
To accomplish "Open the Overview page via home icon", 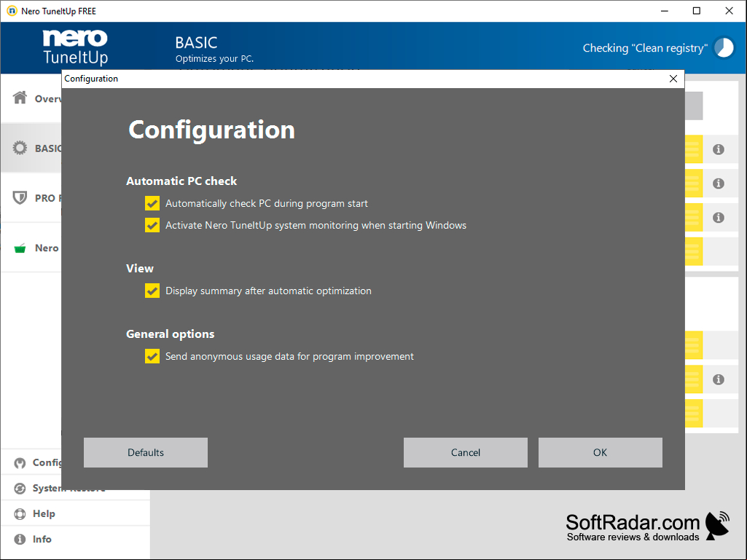I will [20, 98].
